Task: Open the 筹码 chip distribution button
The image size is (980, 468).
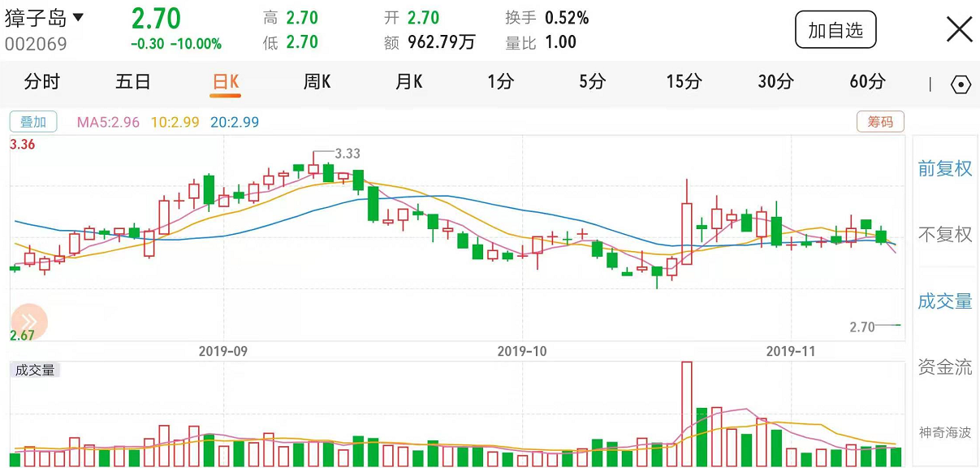Action: pyautogui.click(x=880, y=122)
